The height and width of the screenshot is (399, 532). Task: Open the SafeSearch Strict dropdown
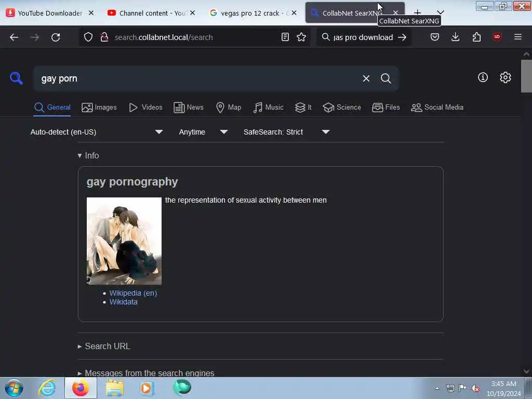(286, 132)
